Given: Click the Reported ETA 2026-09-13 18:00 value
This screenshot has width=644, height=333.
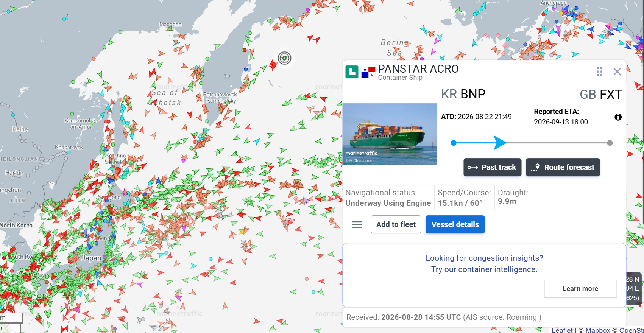Looking at the screenshot, I should pos(561,122).
